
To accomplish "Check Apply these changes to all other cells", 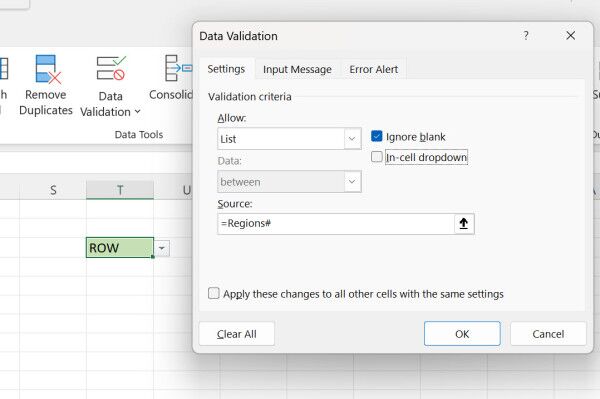I will (x=214, y=293).
